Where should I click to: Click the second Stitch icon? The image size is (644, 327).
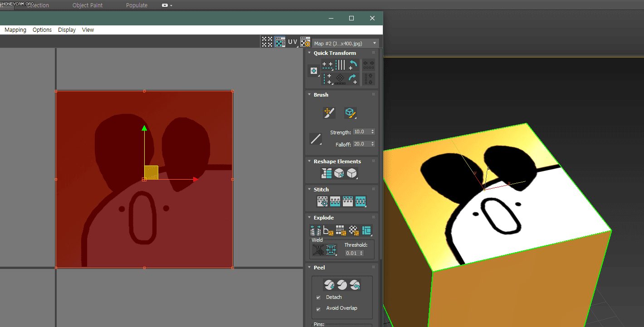tap(335, 201)
